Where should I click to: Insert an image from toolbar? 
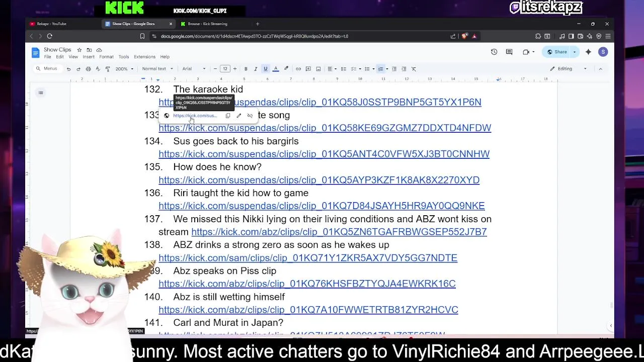click(318, 69)
